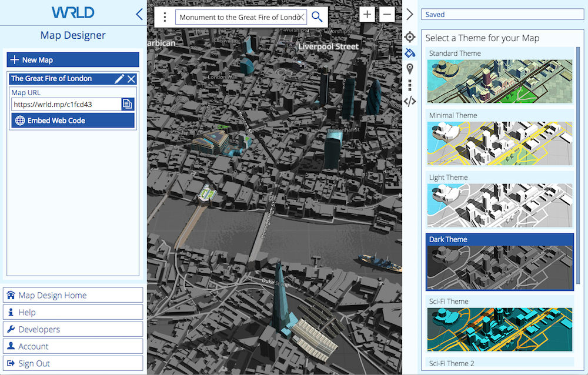Collapse the right theme panel
This screenshot has height=375, width=588.
coord(410,15)
